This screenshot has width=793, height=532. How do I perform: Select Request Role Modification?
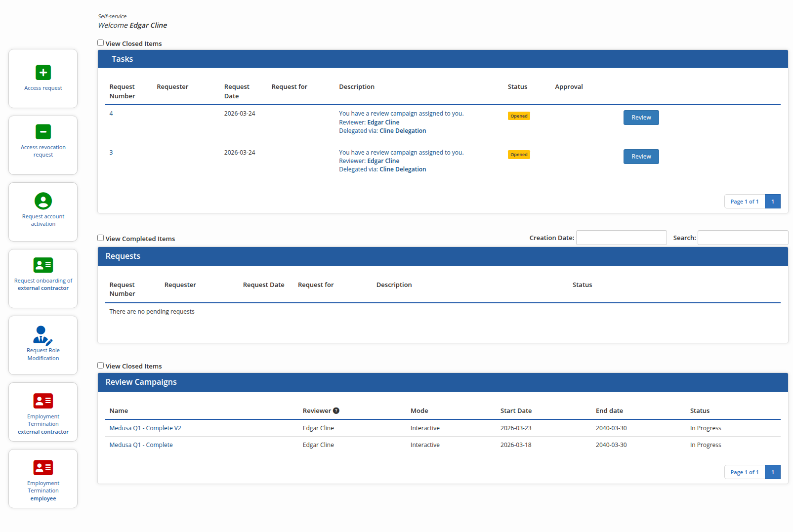click(x=43, y=345)
